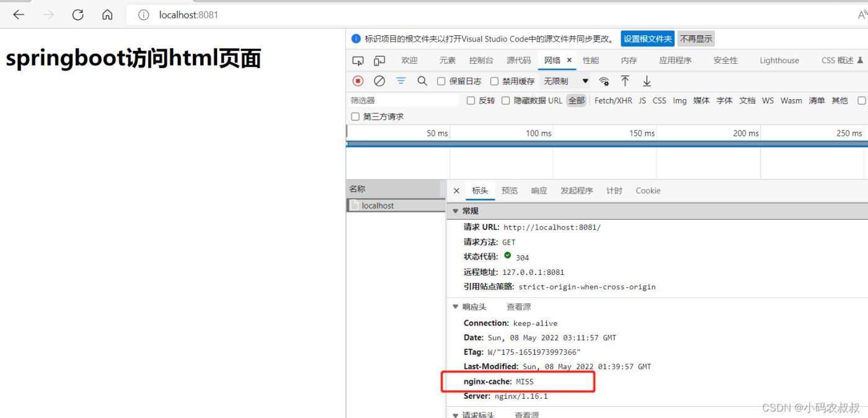Image resolution: width=868 pixels, height=418 pixels.
Task: Open the 预览 tab in request details
Action: point(510,191)
